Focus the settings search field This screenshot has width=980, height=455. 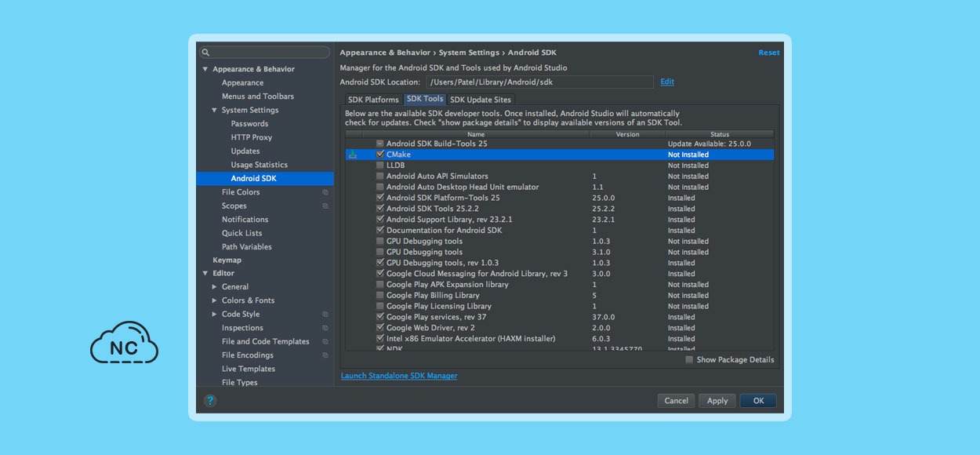(265, 53)
